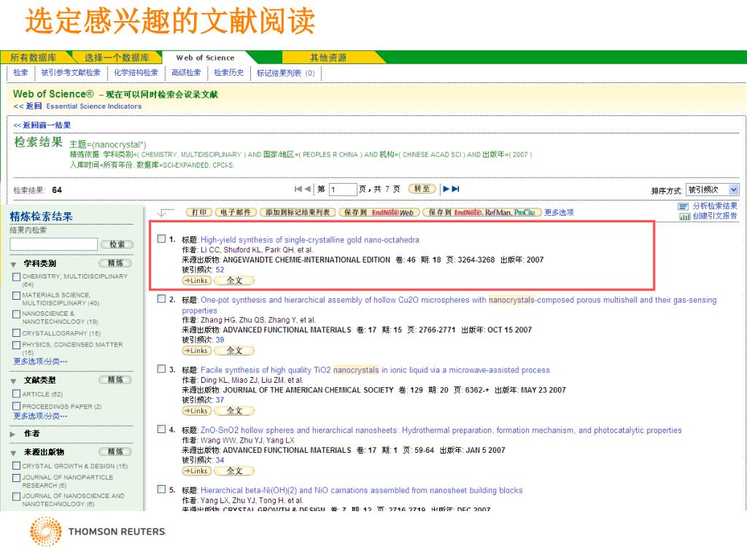Tick CHEMISTRY, MULTIDISCIPLINARY category filter
This screenshot has width=747, height=560.
pos(17,276)
